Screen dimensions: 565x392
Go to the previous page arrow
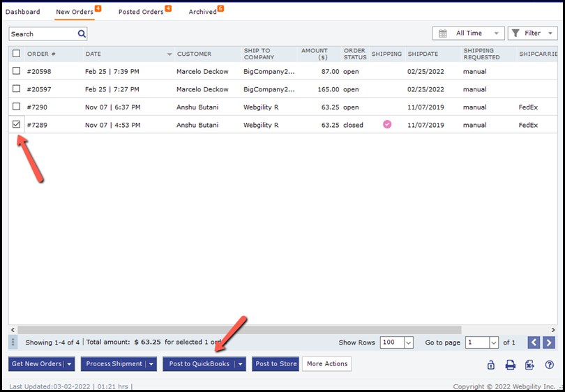coord(534,342)
